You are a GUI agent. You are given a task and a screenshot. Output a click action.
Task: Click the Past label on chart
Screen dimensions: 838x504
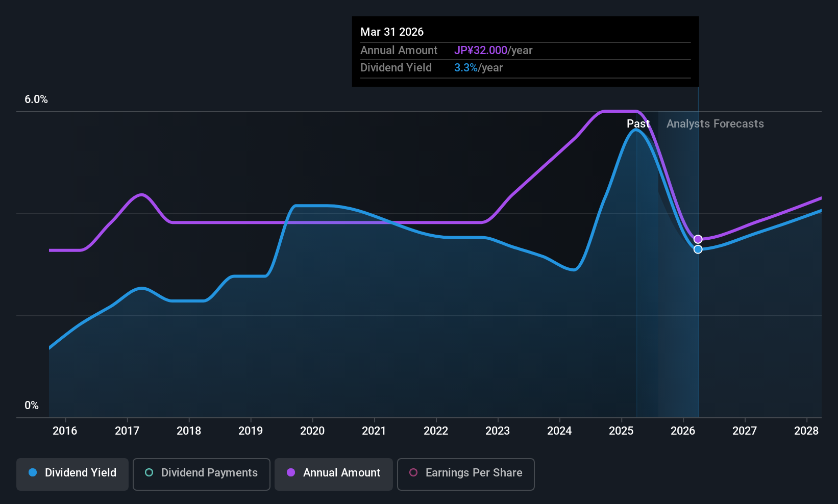pos(638,124)
